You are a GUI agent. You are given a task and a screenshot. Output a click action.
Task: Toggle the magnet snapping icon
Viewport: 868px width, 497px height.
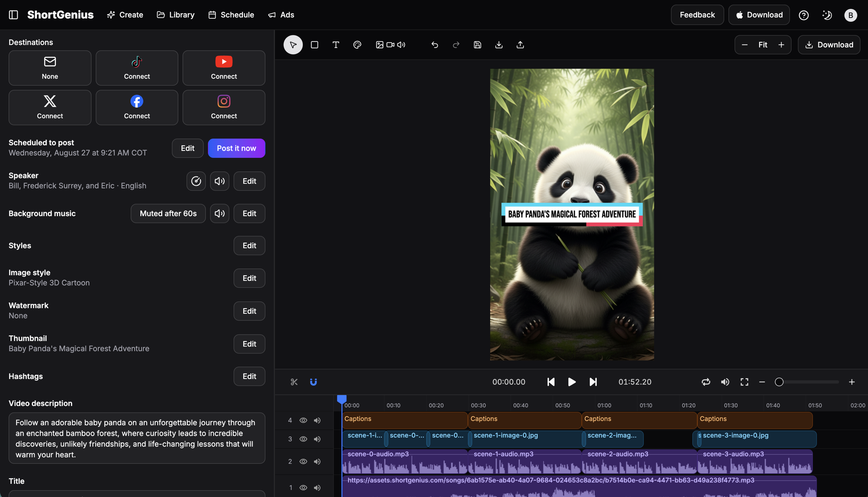coord(313,382)
